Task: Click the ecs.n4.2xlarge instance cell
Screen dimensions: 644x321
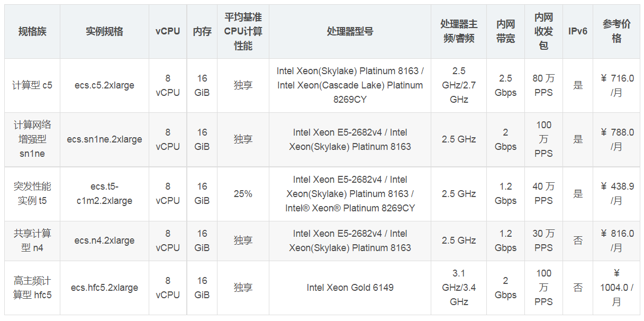Action: (104, 240)
